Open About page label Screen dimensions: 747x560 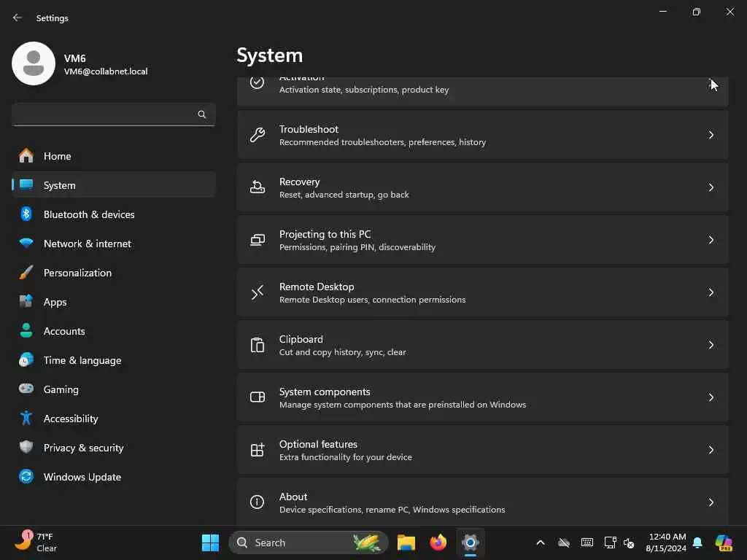293,496
